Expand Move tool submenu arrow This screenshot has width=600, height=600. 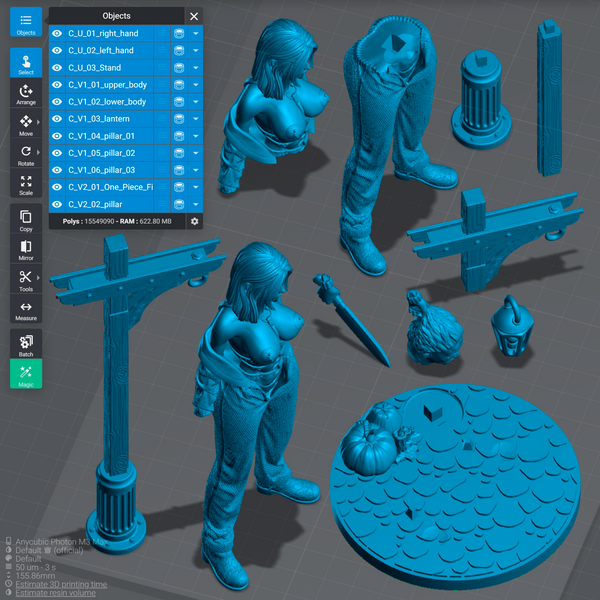(x=38, y=122)
